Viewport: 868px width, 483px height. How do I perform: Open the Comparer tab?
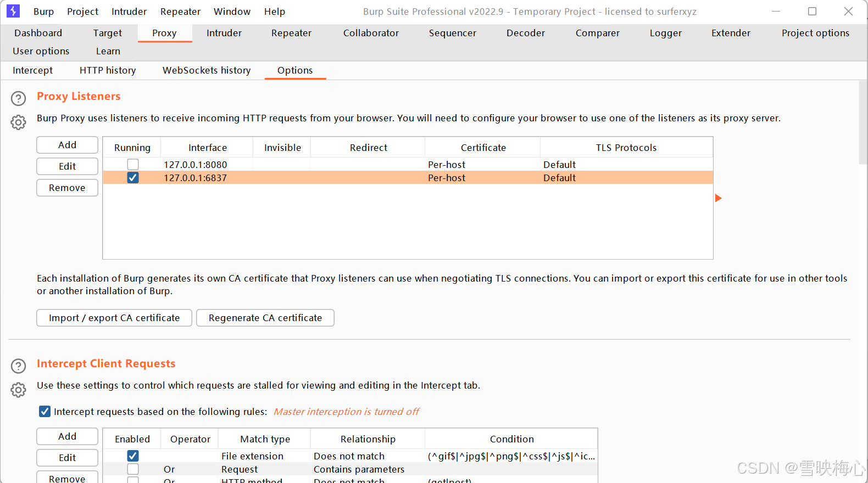(x=598, y=33)
